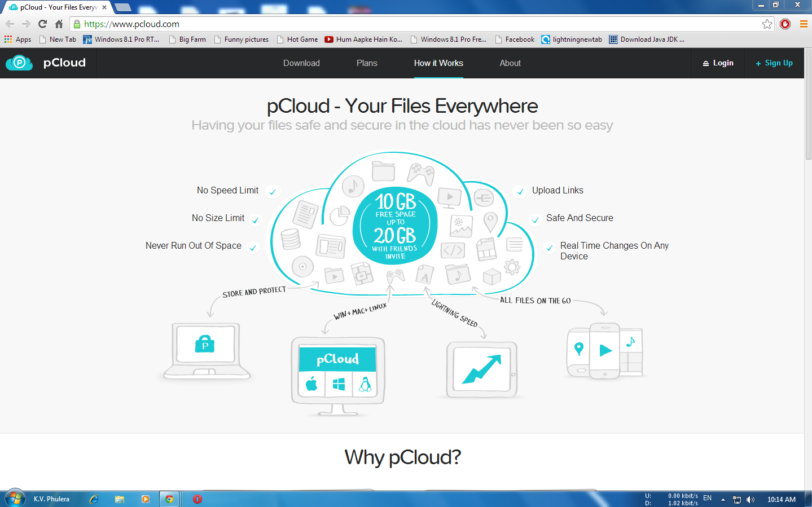
Task: Click the taskbar clock showing 10:14 AM
Action: coord(782,500)
